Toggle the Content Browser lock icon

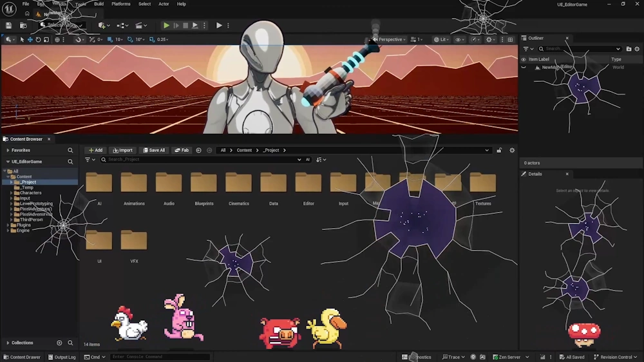point(499,150)
